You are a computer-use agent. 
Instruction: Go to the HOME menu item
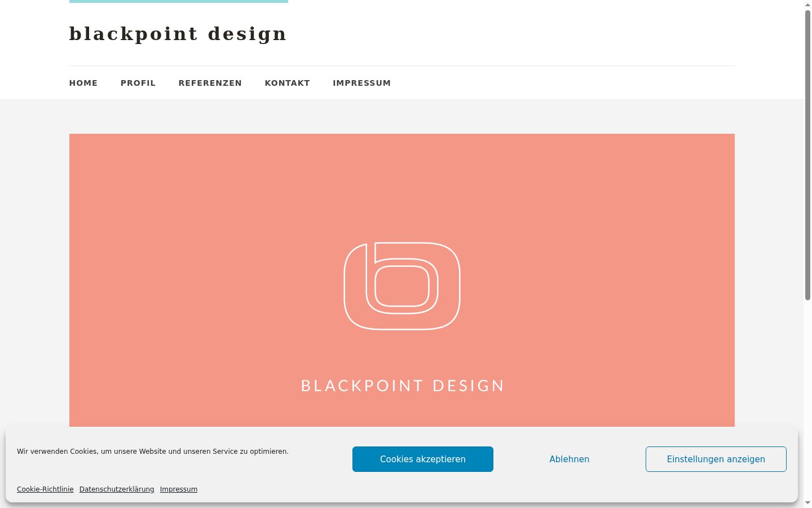coord(83,83)
